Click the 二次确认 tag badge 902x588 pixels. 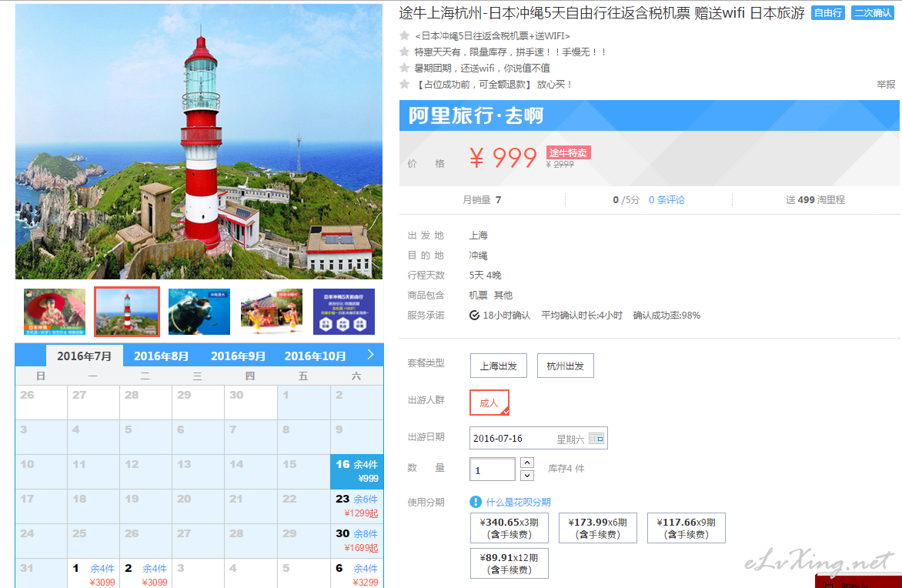point(873,12)
